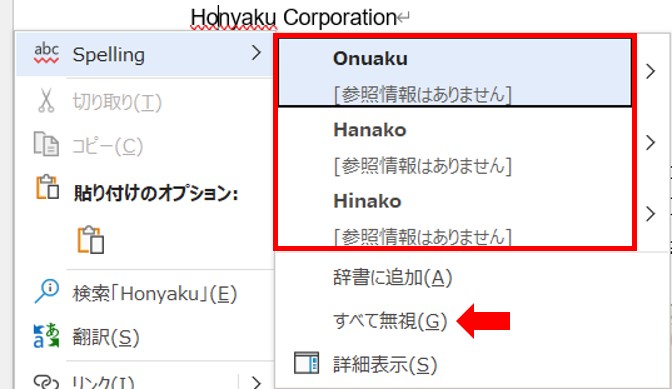672x389 pixels.
Task: Click the link chain icon
Action: (x=46, y=381)
